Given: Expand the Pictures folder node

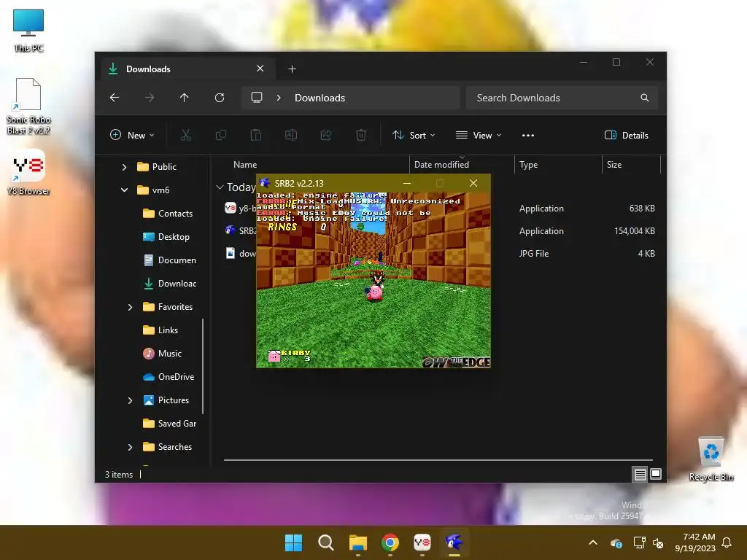Looking at the screenshot, I should tap(130, 400).
